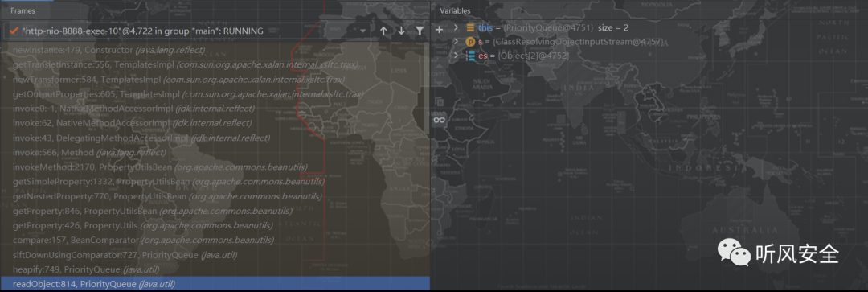Open the frames filter funnel icon
The image size is (868, 292).
[x=420, y=31]
